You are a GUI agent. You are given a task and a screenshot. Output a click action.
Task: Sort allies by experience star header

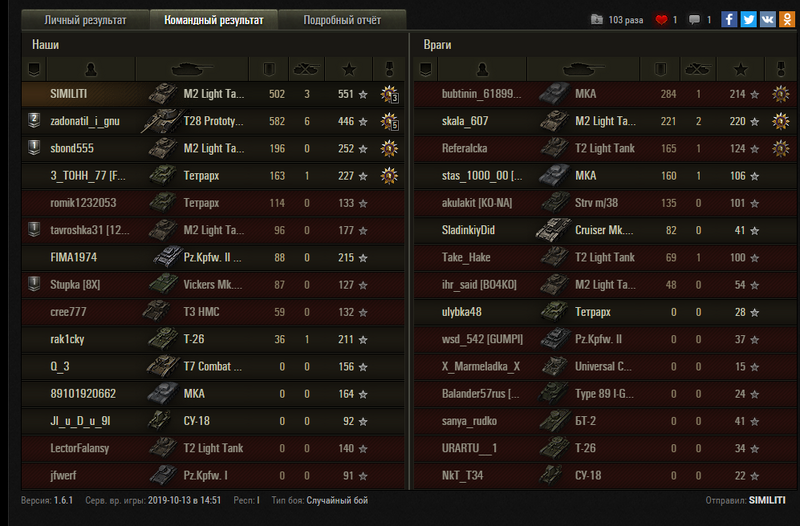349,69
